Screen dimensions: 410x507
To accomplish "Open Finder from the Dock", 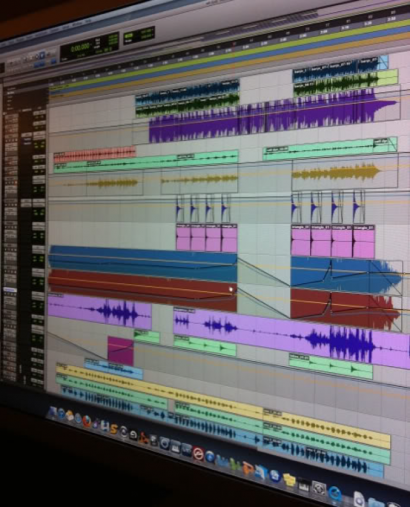I will (x=52, y=412).
